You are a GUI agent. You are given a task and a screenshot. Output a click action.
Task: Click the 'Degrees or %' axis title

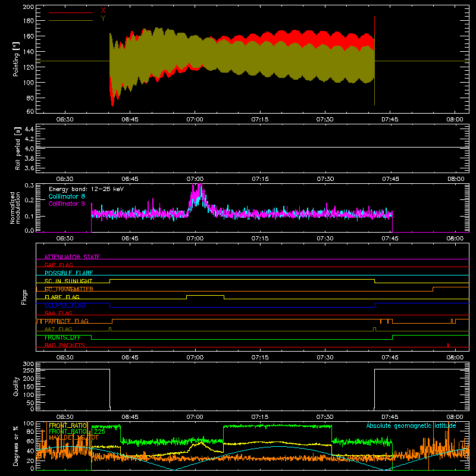click(x=16, y=446)
